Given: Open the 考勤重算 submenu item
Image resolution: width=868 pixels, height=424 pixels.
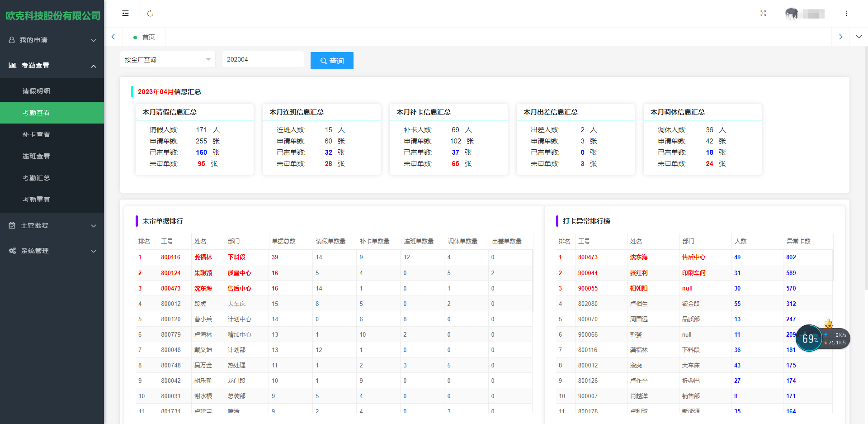Looking at the screenshot, I should (x=52, y=200).
